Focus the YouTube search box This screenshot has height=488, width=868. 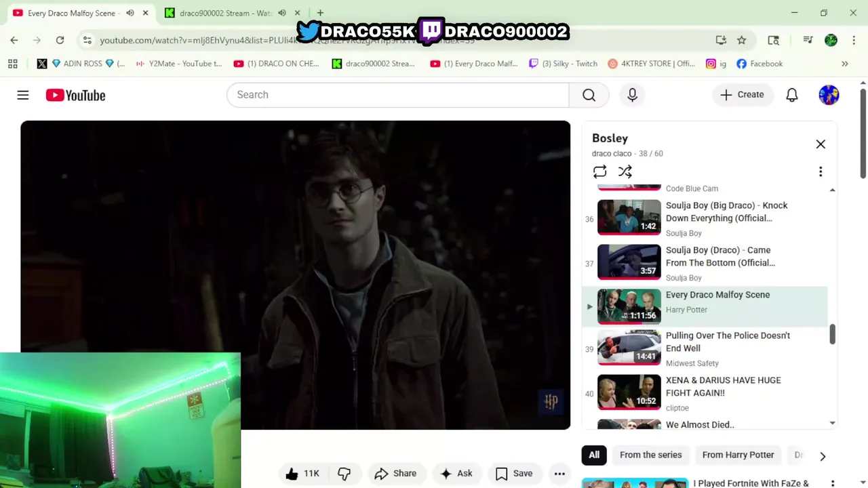[x=397, y=95]
